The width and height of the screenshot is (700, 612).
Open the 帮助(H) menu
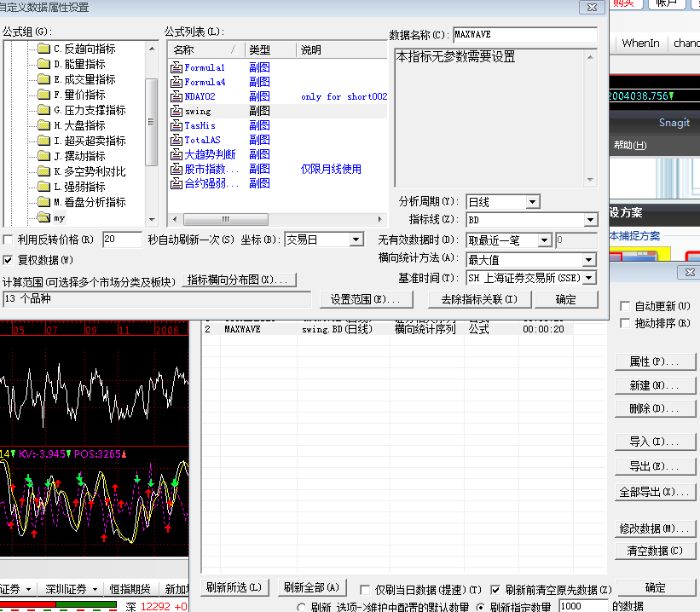click(629, 145)
